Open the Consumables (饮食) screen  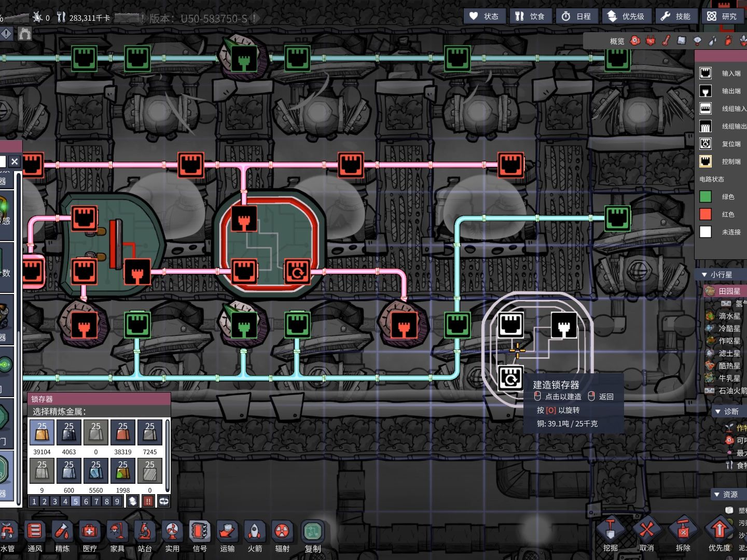pos(530,16)
